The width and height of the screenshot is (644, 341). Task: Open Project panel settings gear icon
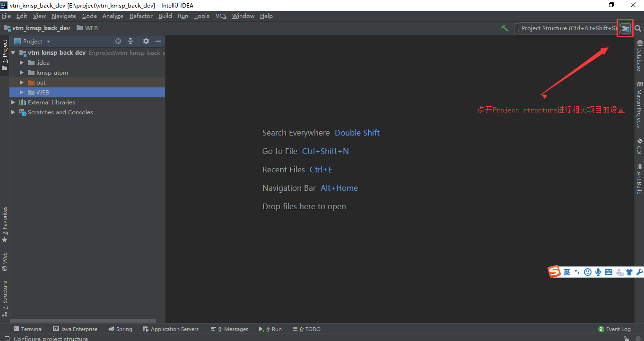pos(146,42)
